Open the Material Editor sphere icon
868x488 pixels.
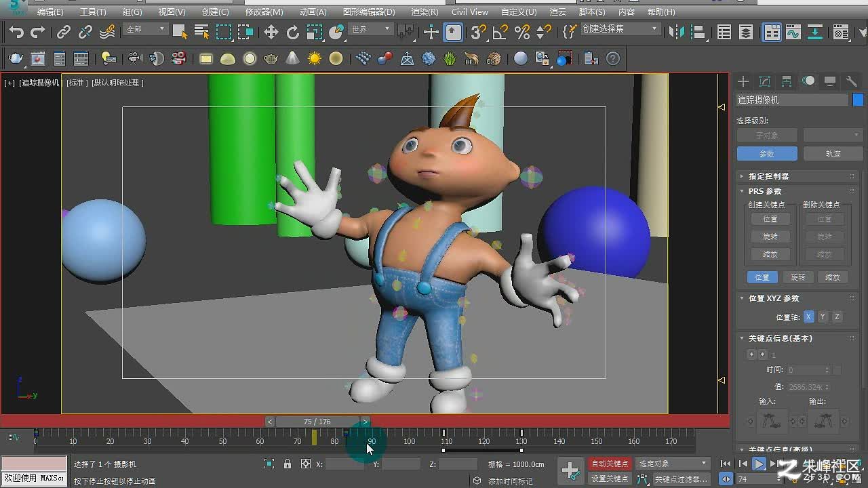pos(521,59)
